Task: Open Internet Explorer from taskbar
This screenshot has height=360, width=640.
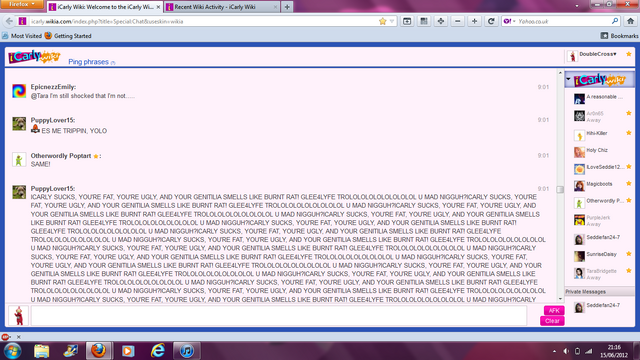Action: point(158,351)
